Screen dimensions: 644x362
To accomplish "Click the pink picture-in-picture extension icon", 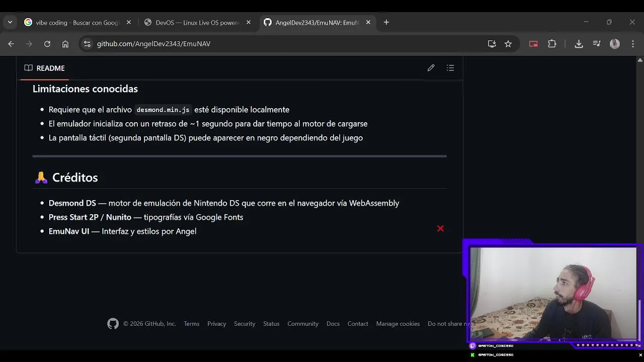I will pyautogui.click(x=534, y=44).
